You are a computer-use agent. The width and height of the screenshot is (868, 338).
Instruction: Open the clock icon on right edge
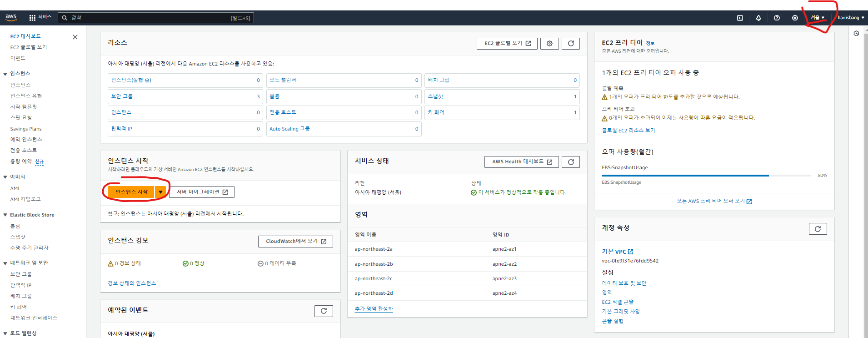pyautogui.click(x=856, y=33)
